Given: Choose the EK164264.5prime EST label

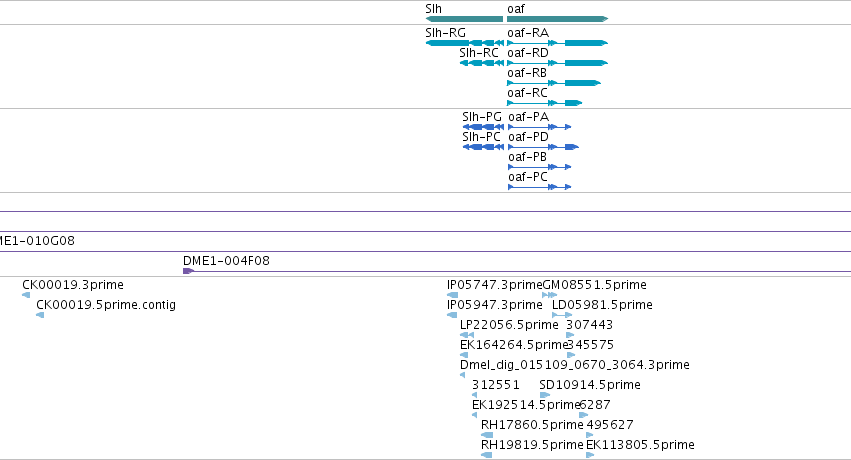Looking at the screenshot, I should pyautogui.click(x=513, y=345).
